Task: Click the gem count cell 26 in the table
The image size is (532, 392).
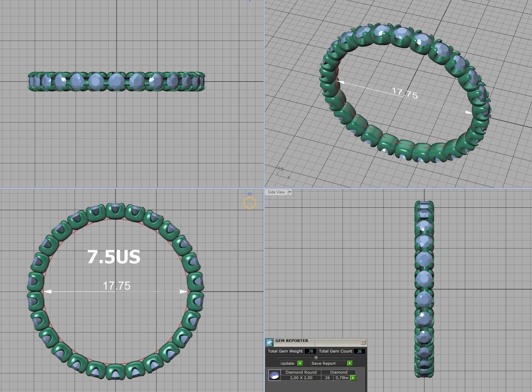Action: (x=327, y=378)
